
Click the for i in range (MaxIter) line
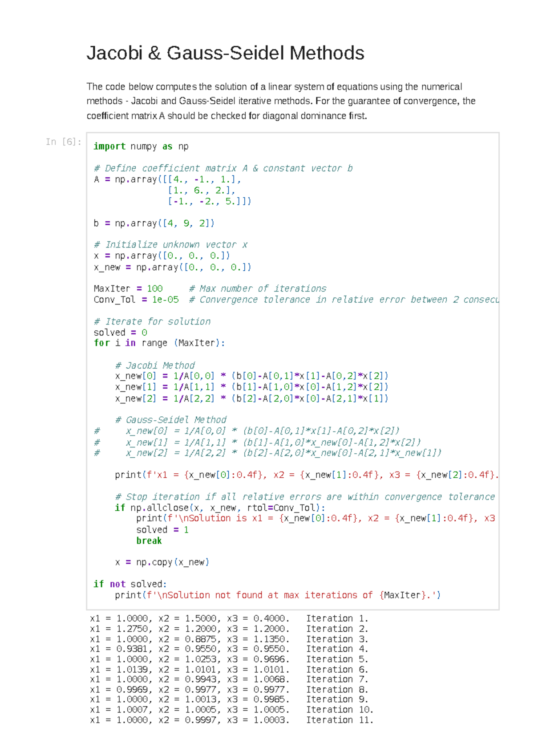click(x=159, y=343)
